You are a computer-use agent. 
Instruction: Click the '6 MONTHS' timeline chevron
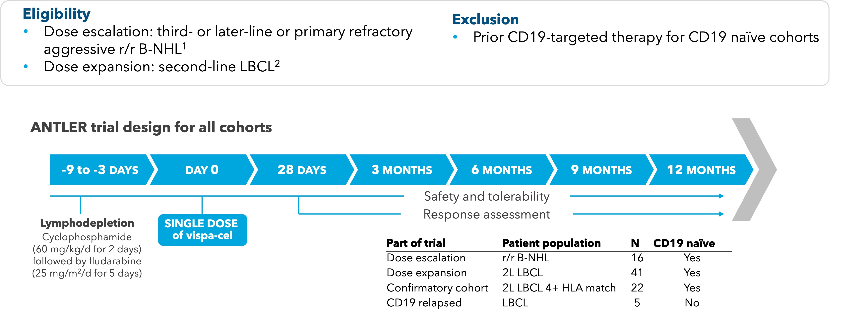(x=501, y=170)
